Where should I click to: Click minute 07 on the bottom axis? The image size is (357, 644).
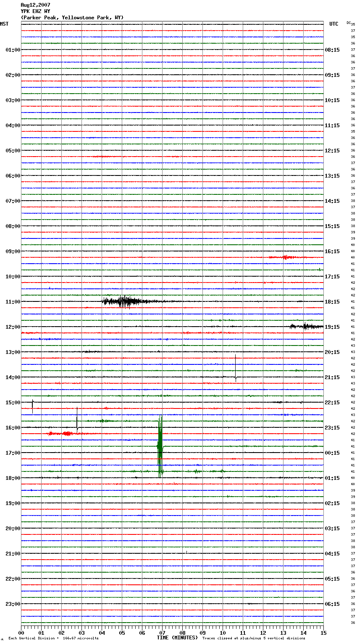162,633
